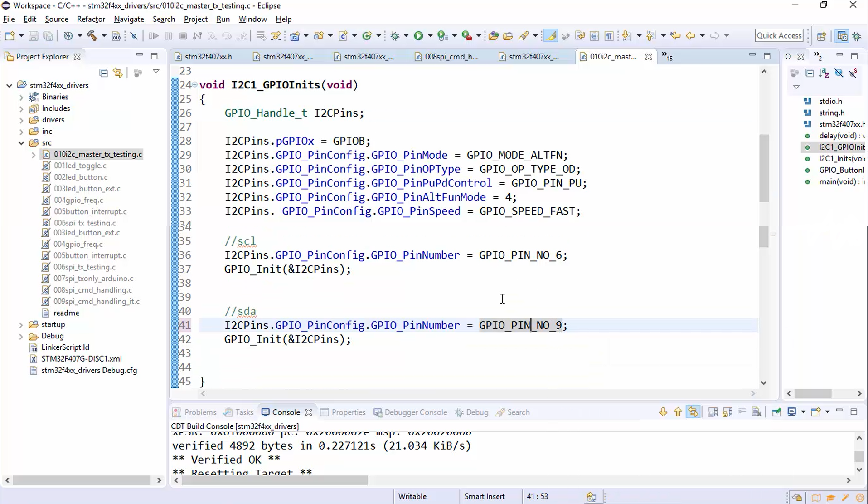Expand the Includes node
Screen dimensions: 868x504
tap(21, 108)
